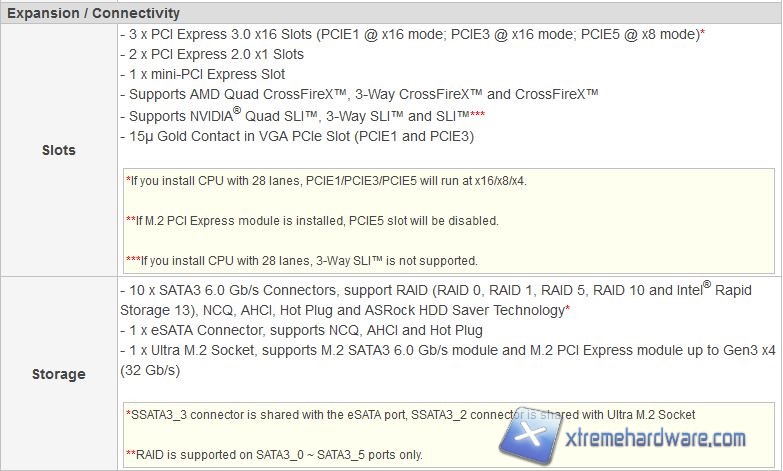Click the red asterisk after x8 mode
Screen dimensions: 783x471
click(x=703, y=34)
